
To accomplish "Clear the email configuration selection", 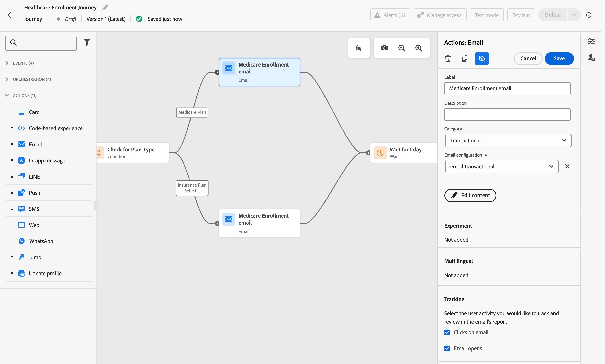I will point(567,166).
